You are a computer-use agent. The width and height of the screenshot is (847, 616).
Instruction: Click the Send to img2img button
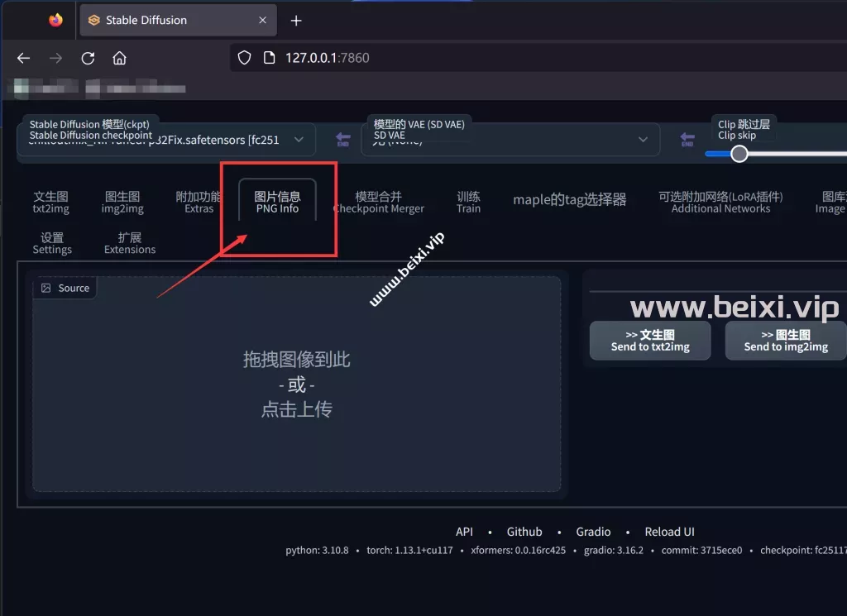point(786,341)
